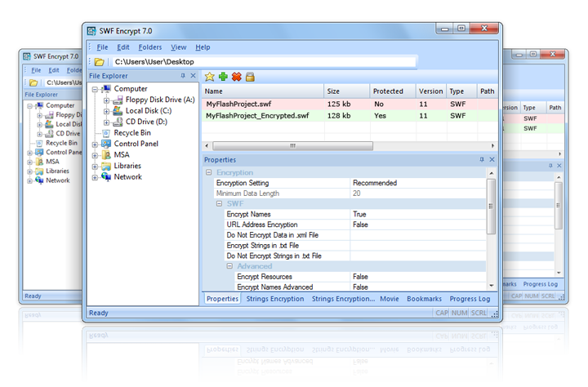Image resolution: width=588 pixels, height=387 pixels.
Task: Click the green plus add file icon
Action: click(223, 77)
